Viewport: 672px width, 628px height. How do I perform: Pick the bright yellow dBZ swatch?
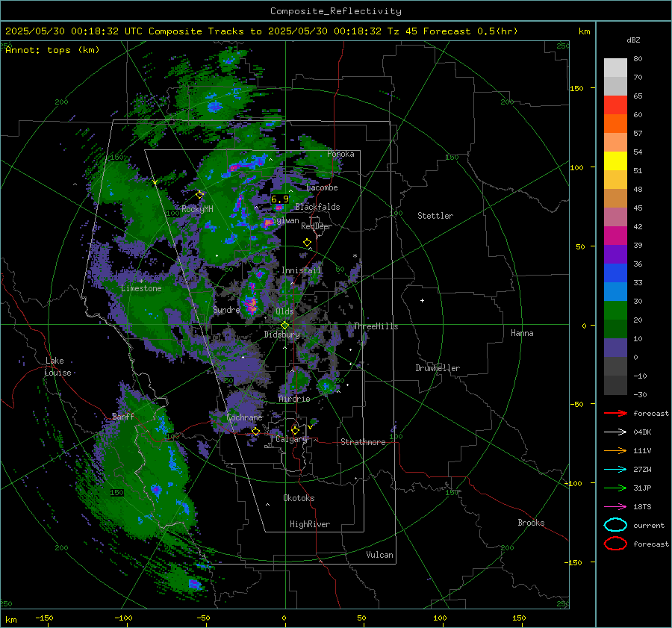pyautogui.click(x=615, y=161)
